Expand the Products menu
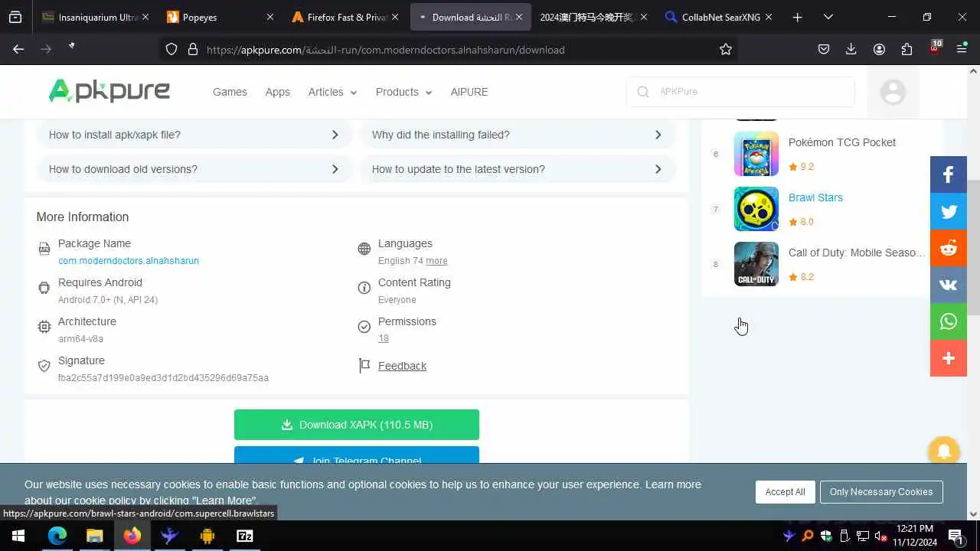Screen dimensions: 980x551 point(403,92)
